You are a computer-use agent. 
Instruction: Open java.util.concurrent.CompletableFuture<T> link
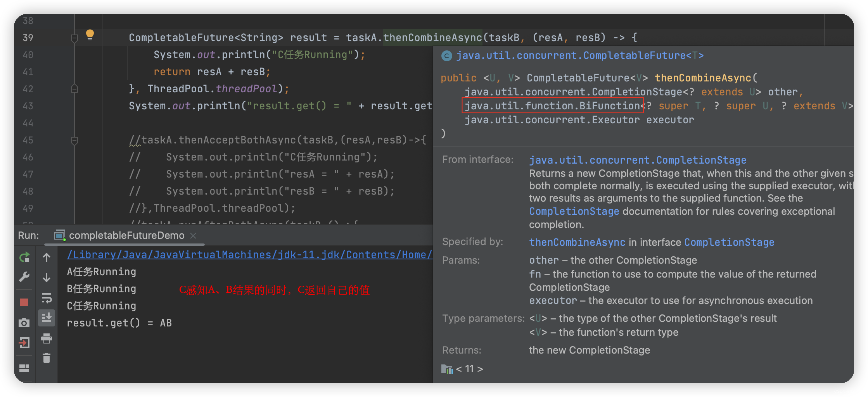pos(580,55)
